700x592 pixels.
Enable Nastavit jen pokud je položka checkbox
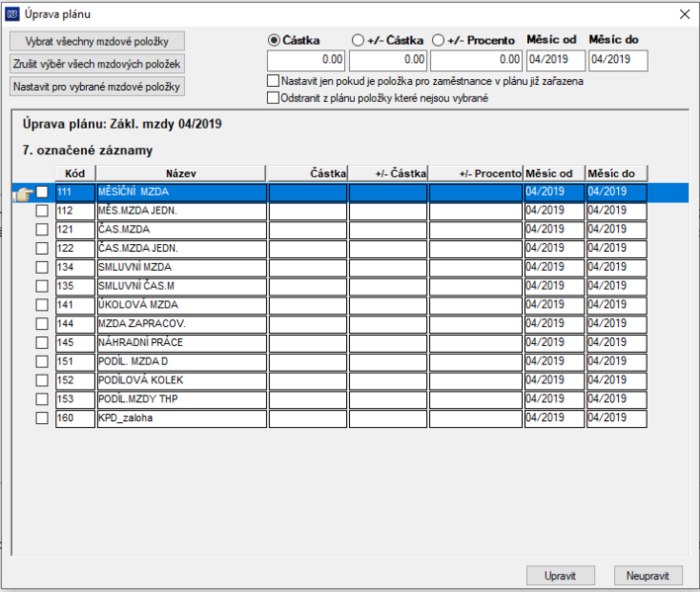tap(273, 81)
